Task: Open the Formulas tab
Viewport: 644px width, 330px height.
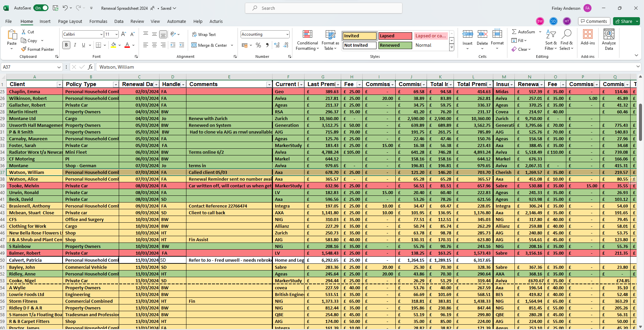Action: coord(98,21)
